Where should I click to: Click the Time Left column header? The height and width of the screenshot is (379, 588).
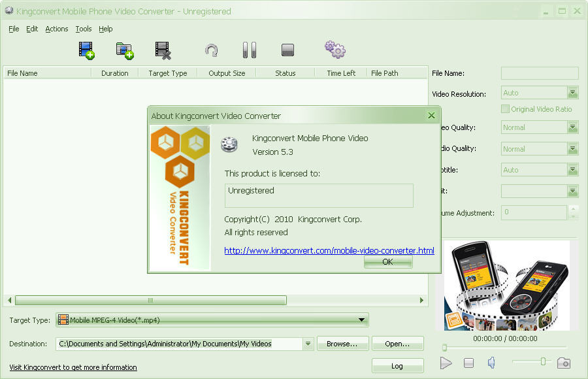[341, 73]
